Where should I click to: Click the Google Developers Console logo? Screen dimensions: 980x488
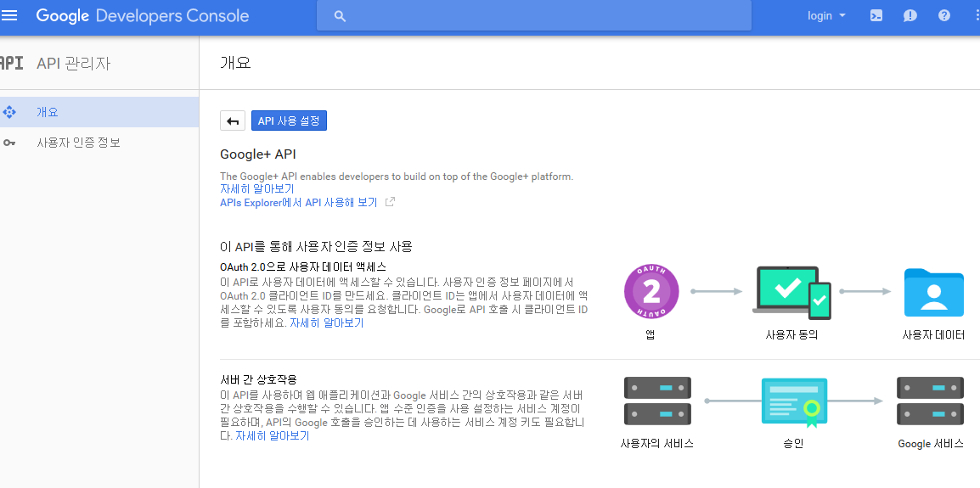click(142, 16)
